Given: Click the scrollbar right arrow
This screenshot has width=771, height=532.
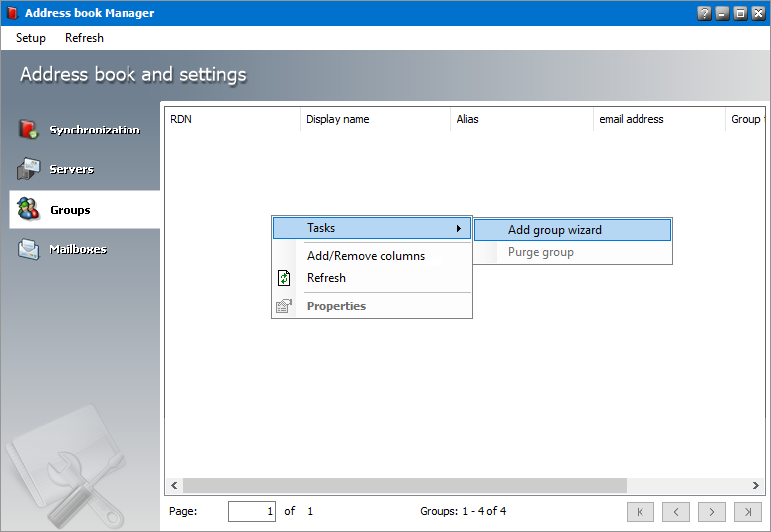Looking at the screenshot, I should 756,486.
